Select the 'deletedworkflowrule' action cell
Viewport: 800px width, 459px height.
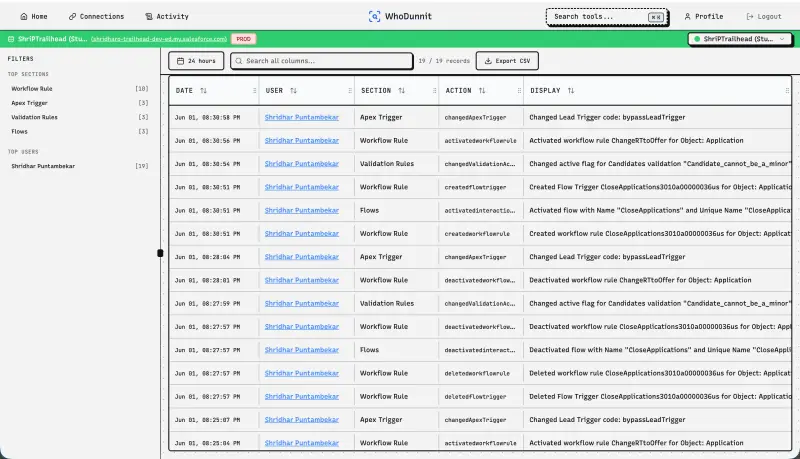pyautogui.click(x=481, y=373)
